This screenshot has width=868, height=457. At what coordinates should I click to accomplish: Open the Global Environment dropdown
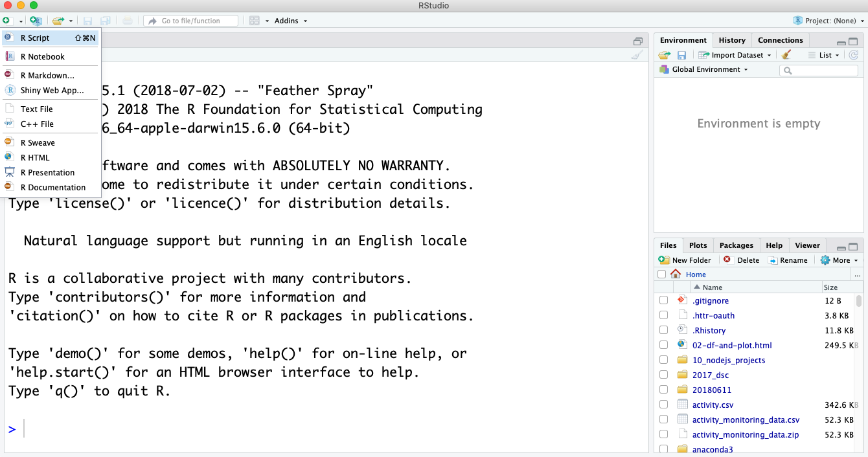[x=704, y=69]
